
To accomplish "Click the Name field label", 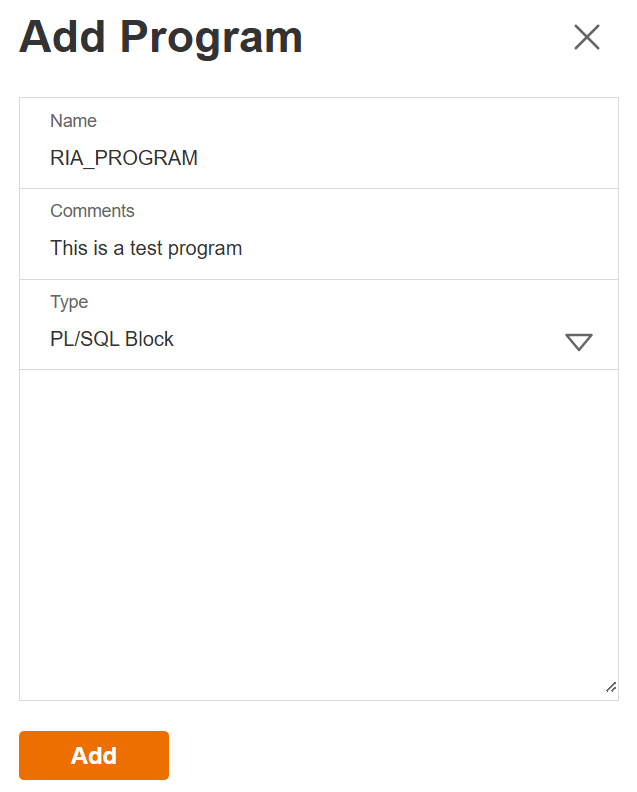I will pyautogui.click(x=73, y=121).
